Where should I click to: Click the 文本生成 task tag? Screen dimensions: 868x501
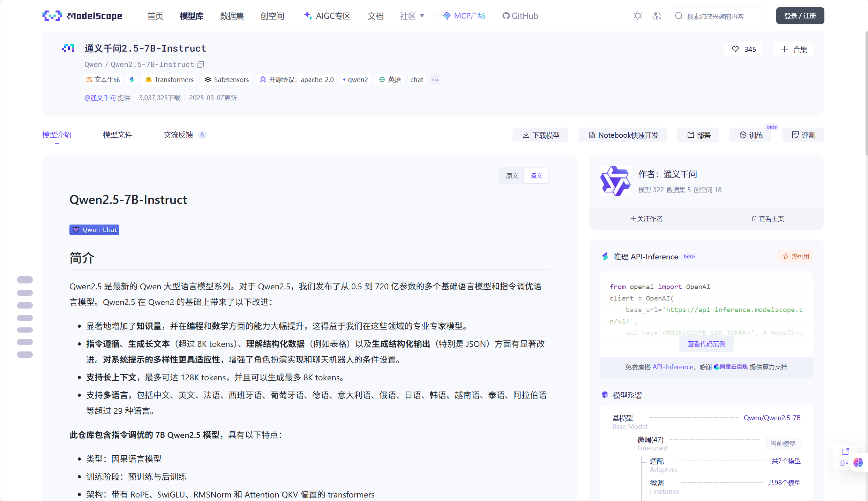pyautogui.click(x=103, y=79)
